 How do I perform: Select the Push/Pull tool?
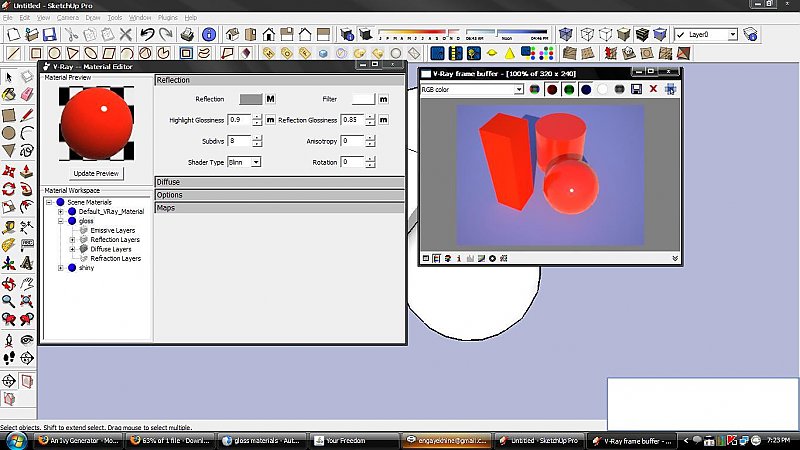pos(27,171)
